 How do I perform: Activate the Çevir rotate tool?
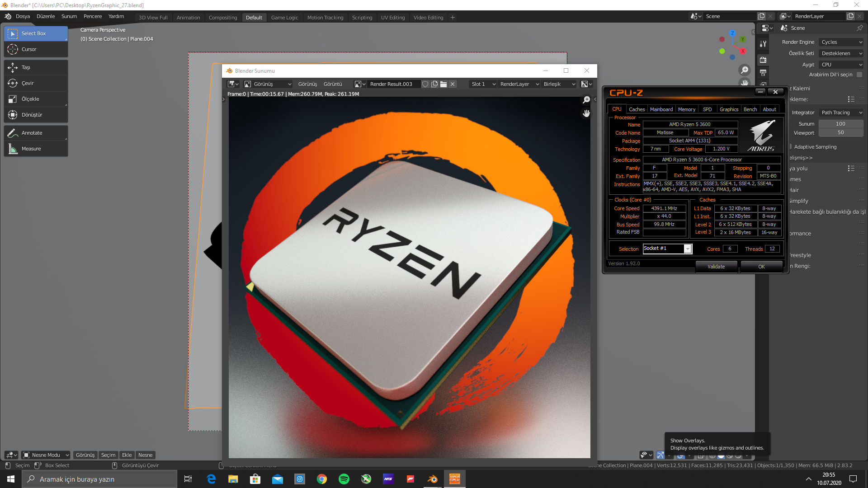36,83
